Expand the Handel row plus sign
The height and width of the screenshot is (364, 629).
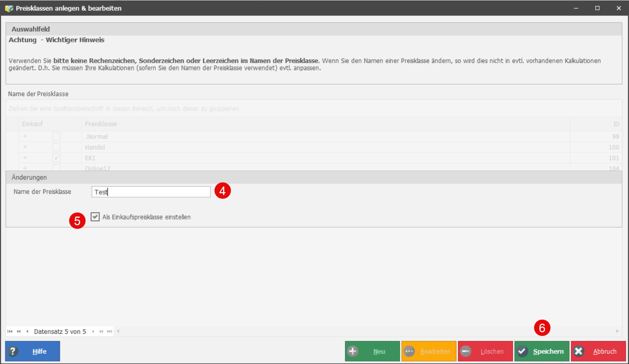tap(25, 147)
